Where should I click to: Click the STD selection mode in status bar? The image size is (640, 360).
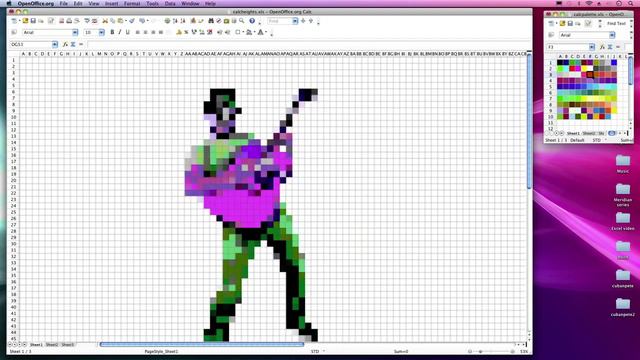tap(315, 351)
